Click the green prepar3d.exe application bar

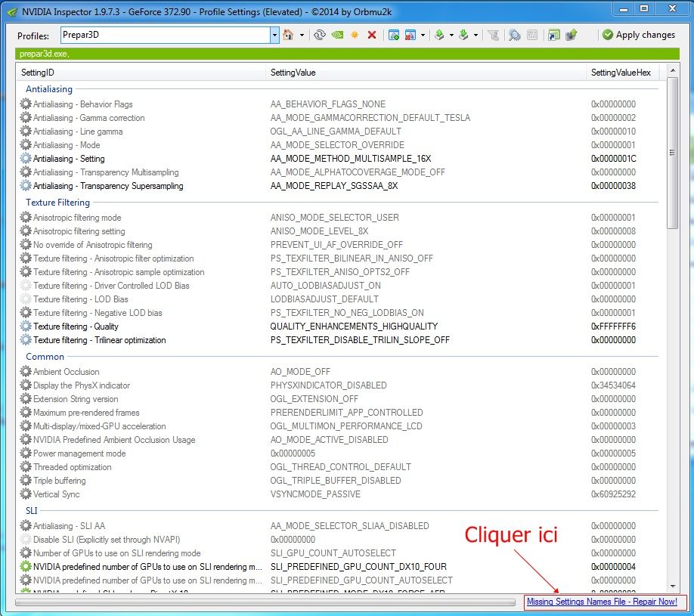347,54
